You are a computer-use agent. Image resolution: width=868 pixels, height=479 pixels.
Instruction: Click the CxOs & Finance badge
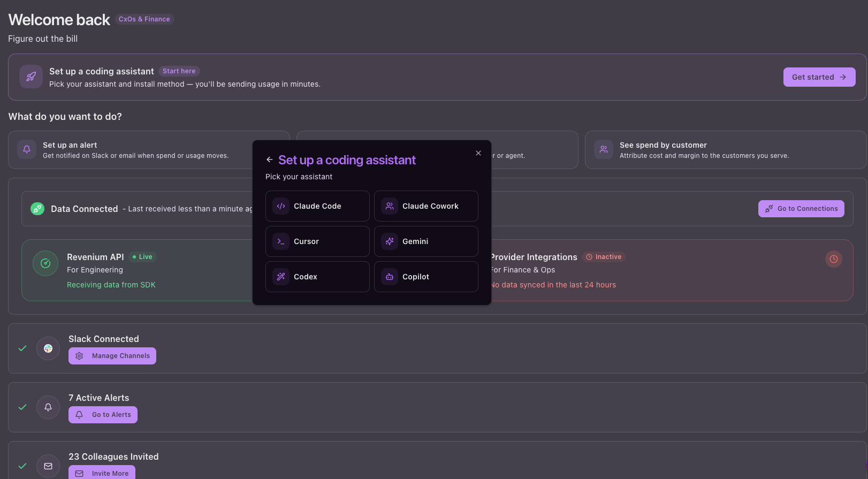click(x=144, y=19)
